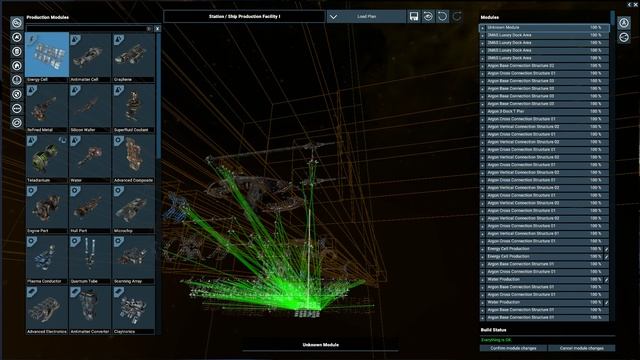640x360 pixels.
Task: Select the Energy Cell production module
Action: (x=47, y=58)
